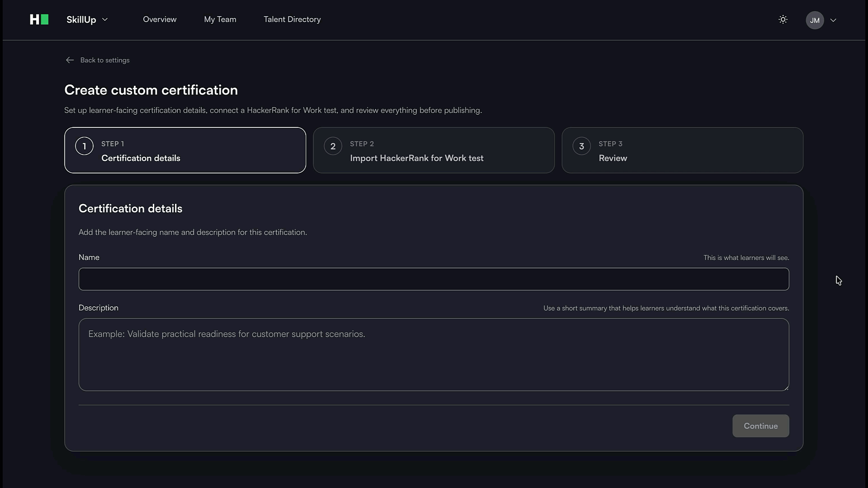Click the Description example textarea
The image size is (868, 488).
[x=434, y=355]
